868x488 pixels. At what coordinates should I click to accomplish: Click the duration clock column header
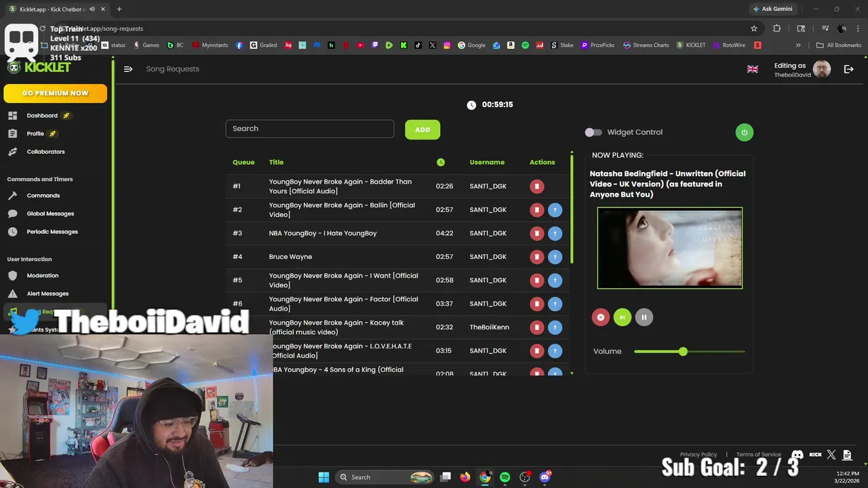coord(441,162)
